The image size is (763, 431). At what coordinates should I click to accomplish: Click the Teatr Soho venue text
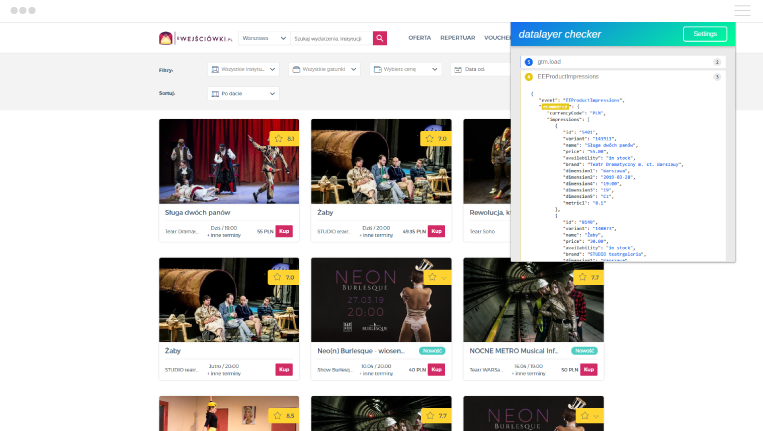pyautogui.click(x=482, y=232)
